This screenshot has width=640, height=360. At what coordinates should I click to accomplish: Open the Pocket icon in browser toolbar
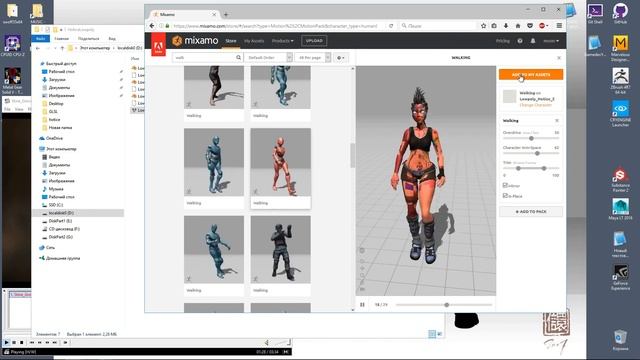[530, 26]
